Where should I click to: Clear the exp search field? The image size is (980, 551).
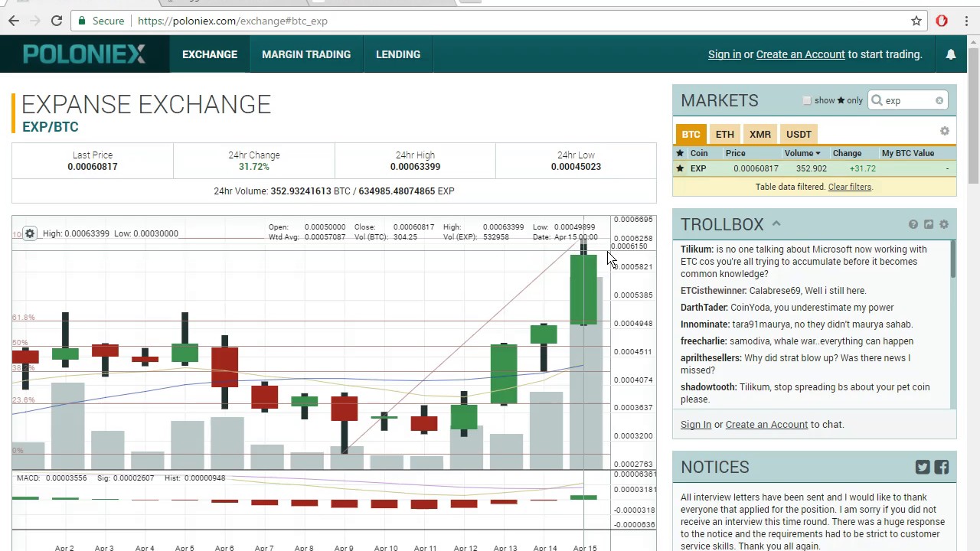(x=939, y=100)
